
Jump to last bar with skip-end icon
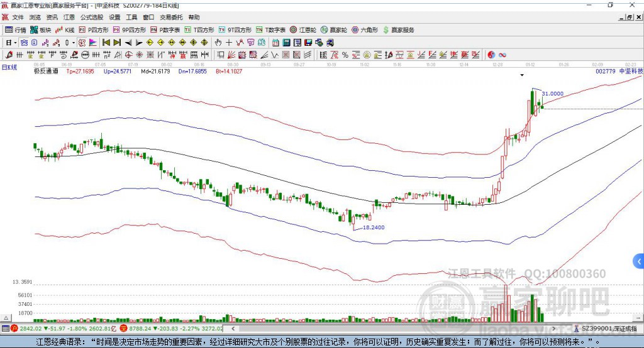pyautogui.click(x=118, y=43)
